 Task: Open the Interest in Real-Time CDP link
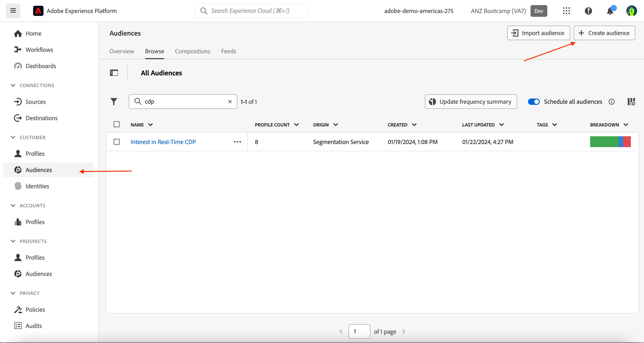click(163, 142)
